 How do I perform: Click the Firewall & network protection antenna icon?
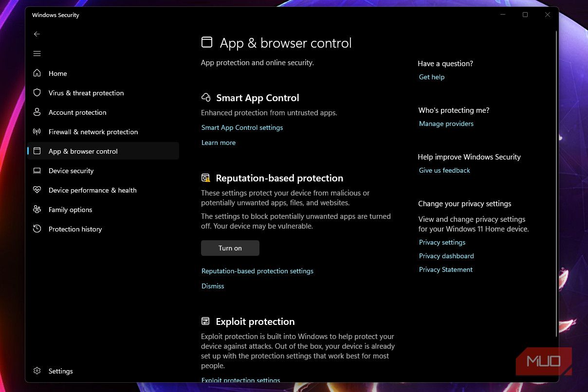[x=37, y=131]
